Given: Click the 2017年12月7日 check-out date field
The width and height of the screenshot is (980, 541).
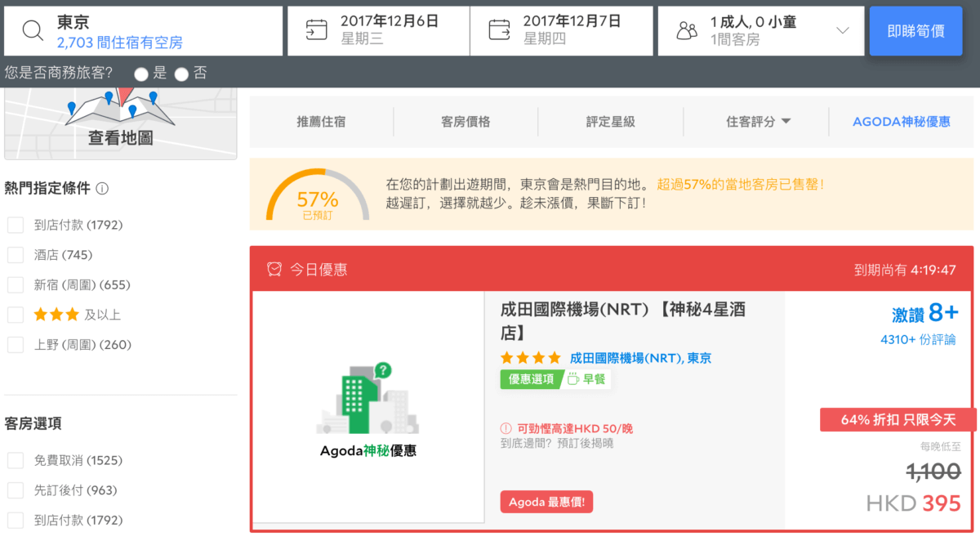Looking at the screenshot, I should tap(562, 31).
